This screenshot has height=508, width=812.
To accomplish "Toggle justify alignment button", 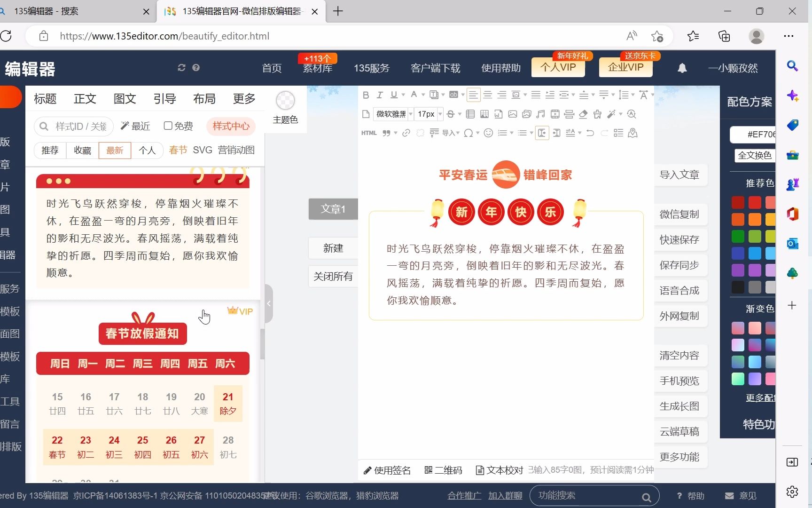I will tap(536, 95).
